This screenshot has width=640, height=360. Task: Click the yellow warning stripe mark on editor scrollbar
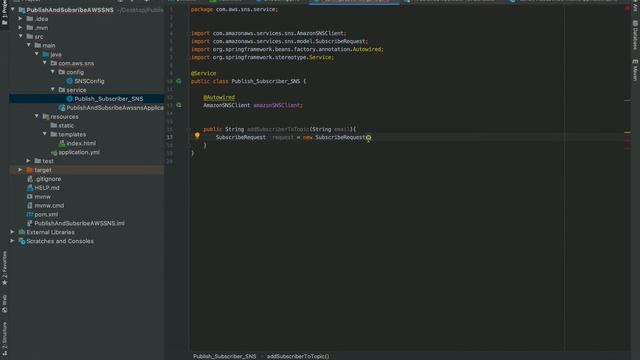click(627, 132)
